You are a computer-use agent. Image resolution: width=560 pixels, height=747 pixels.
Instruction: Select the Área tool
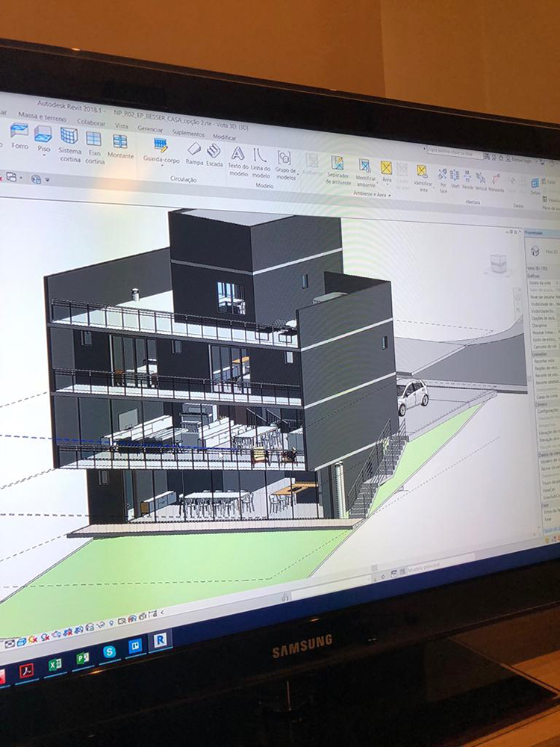[x=386, y=172]
